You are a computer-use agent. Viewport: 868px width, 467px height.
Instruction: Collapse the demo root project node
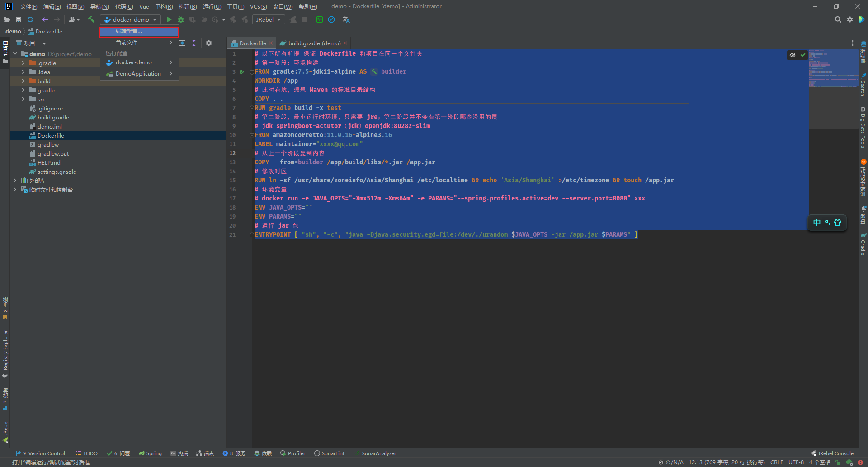click(x=15, y=54)
